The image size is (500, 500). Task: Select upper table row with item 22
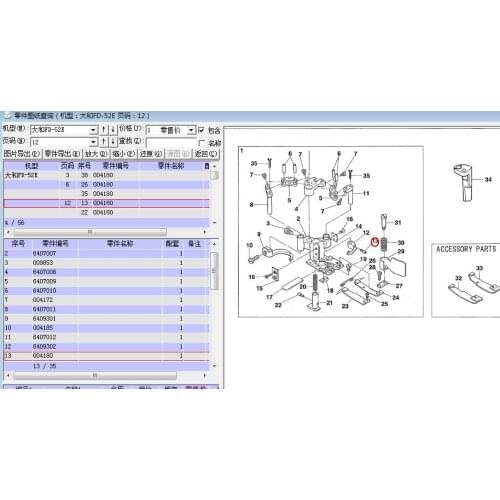click(106, 213)
